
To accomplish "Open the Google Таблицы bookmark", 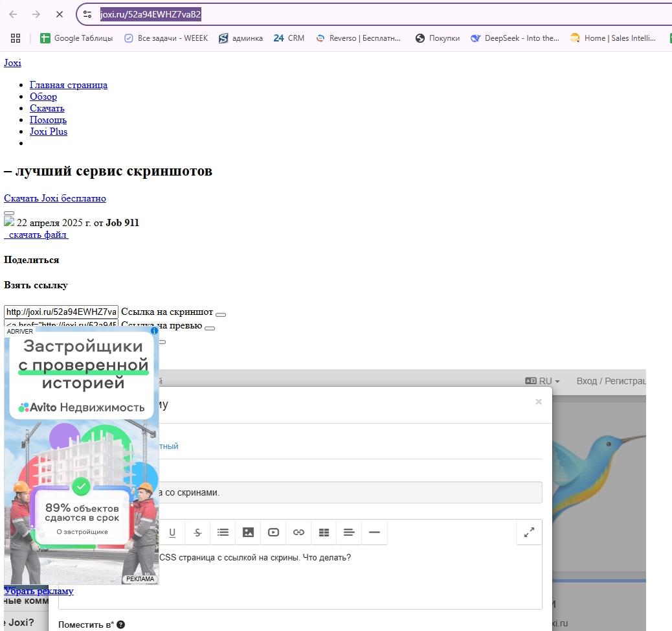I will 76,38.
